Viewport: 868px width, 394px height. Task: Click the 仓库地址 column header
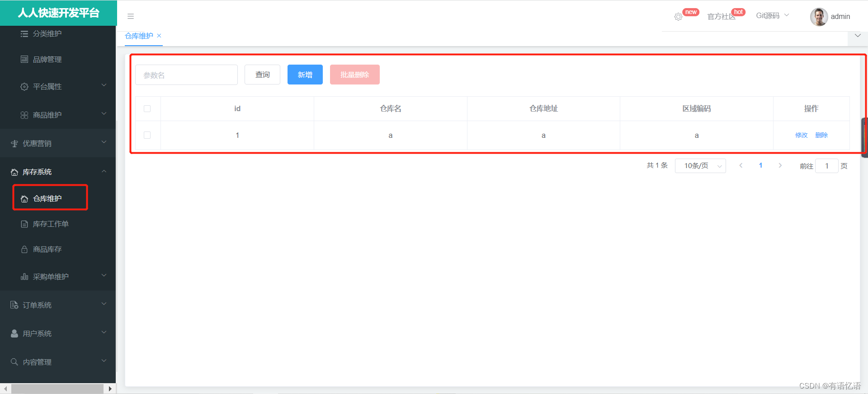[x=543, y=108]
